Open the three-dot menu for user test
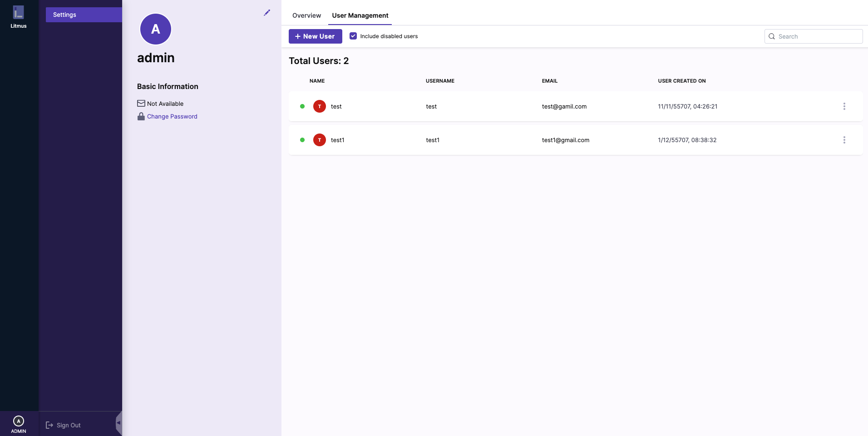Viewport: 868px width, 436px height. [844, 106]
